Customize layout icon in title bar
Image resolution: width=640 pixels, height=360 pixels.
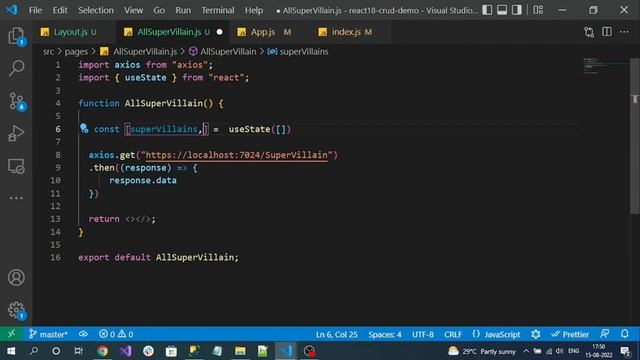tap(538, 10)
